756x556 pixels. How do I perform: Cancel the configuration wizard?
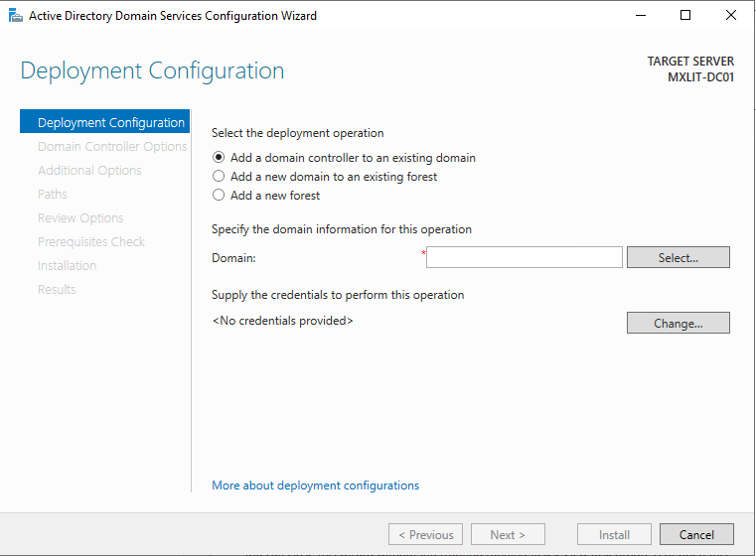[696, 534]
